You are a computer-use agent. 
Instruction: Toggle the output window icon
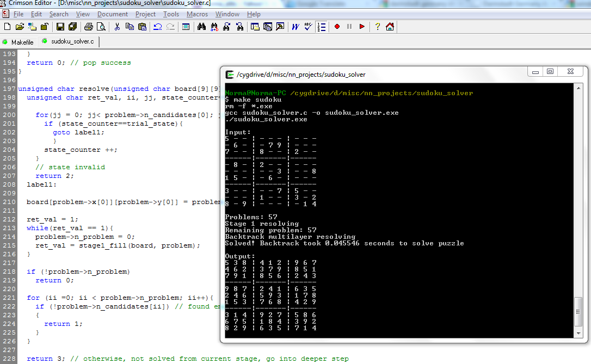(268, 27)
